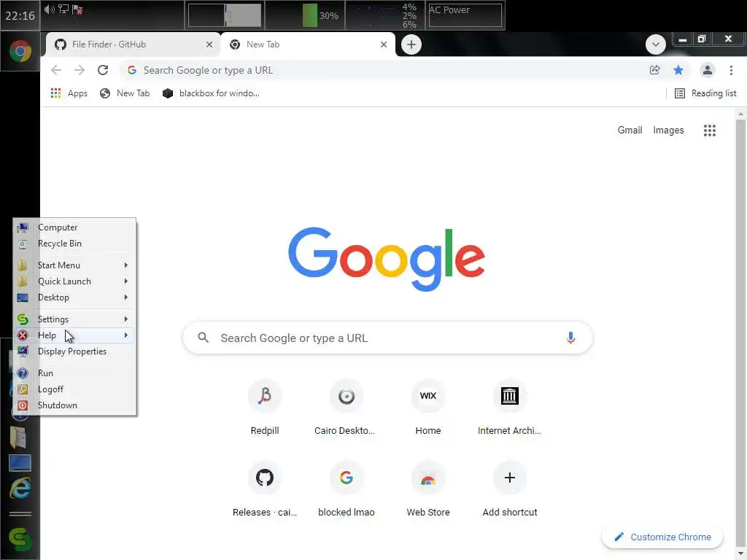Close the New Tab tab

tap(384, 44)
